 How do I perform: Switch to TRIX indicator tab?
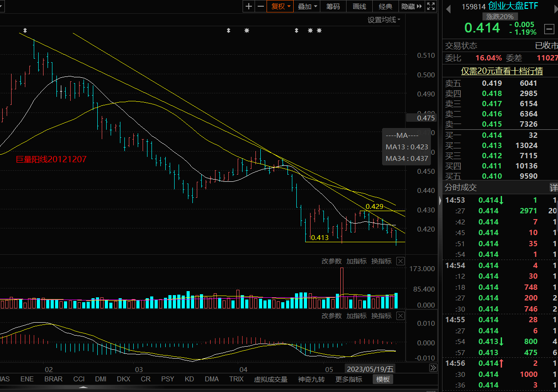click(x=236, y=379)
